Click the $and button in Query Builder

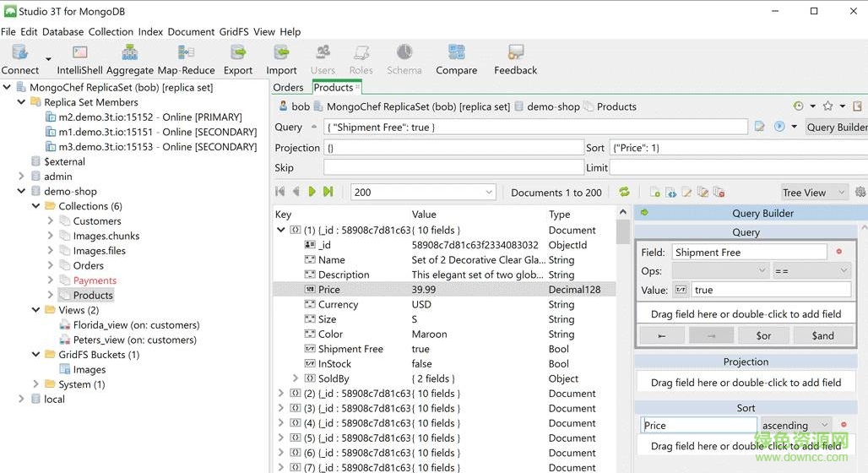[822, 335]
